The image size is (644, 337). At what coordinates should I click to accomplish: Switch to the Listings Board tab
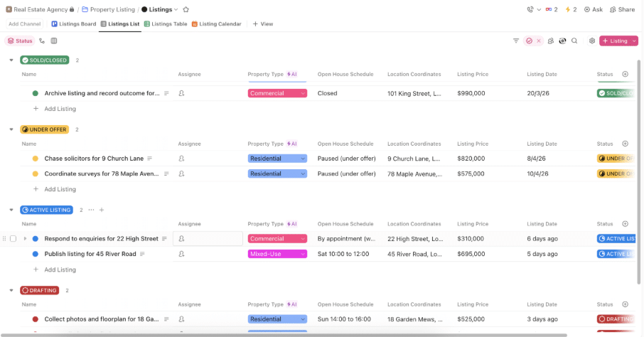click(73, 24)
